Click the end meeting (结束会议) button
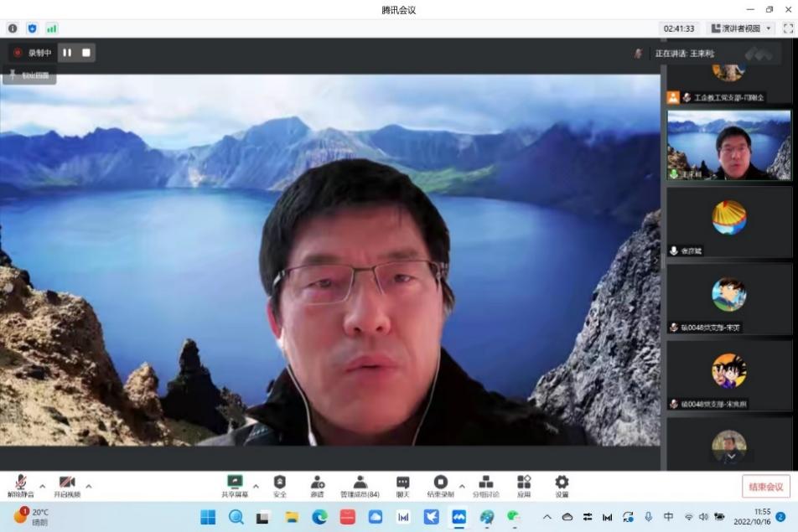Screen dimensions: 798x532 pyautogui.click(x=765, y=487)
